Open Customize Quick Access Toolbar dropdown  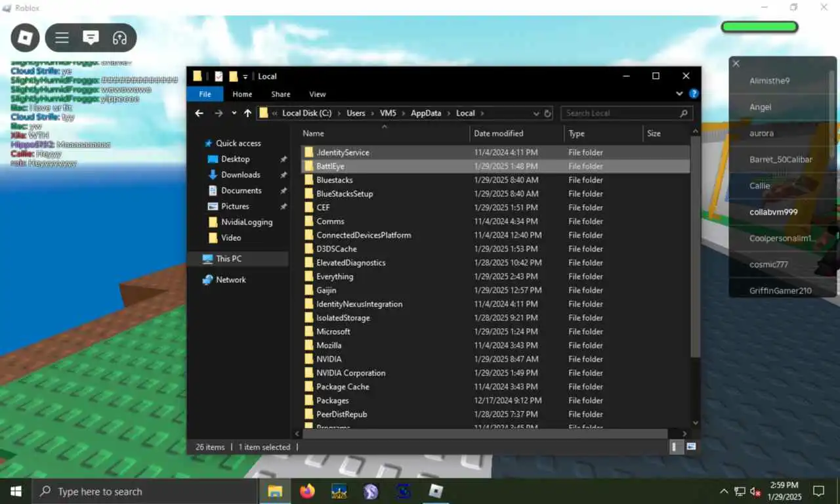245,77
